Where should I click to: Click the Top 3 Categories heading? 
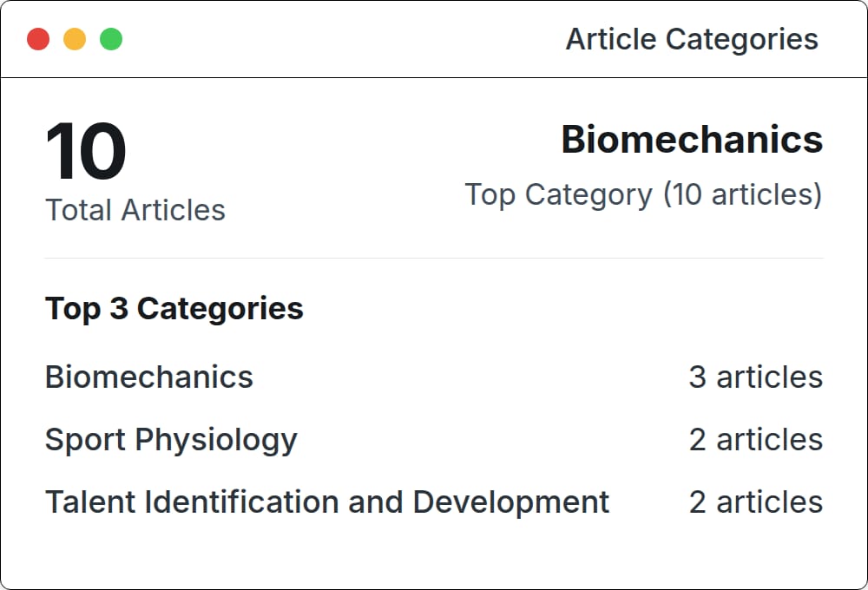tap(174, 309)
